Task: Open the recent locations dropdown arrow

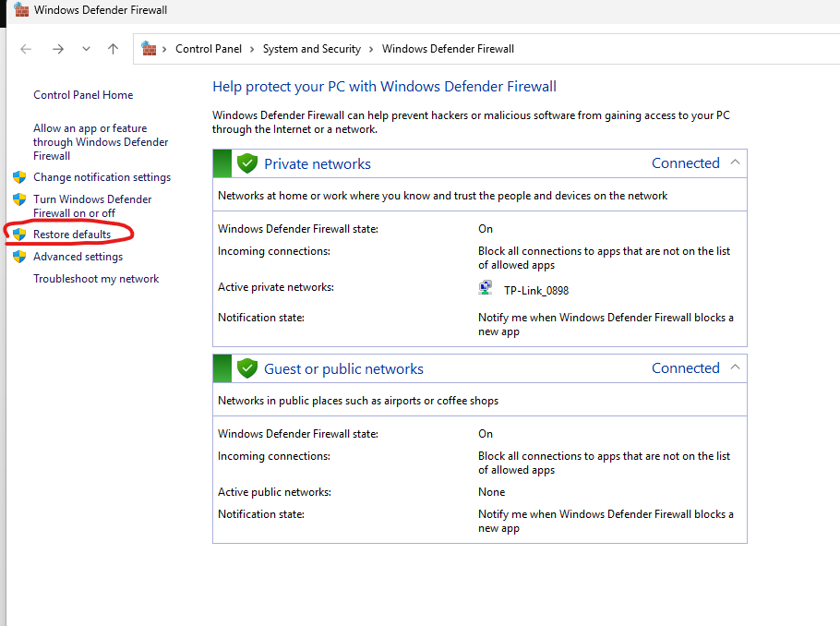Action: (86, 49)
